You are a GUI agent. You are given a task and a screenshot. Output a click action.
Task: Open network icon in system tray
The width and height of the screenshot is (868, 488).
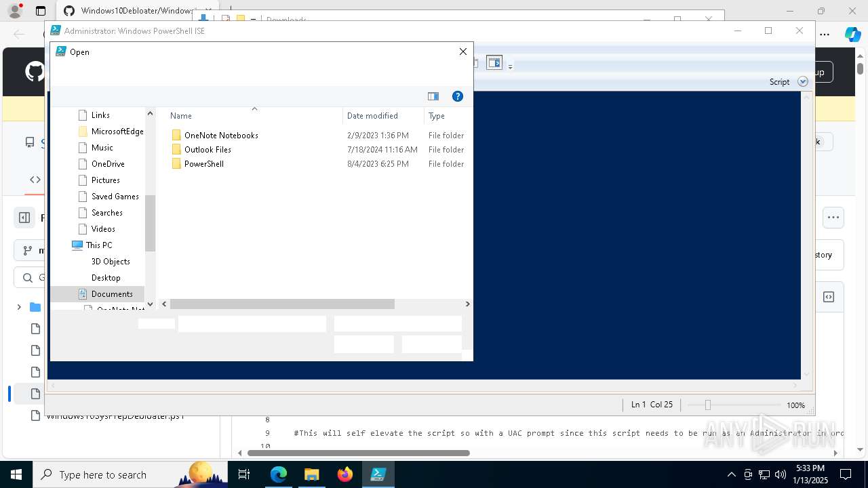coord(764,474)
